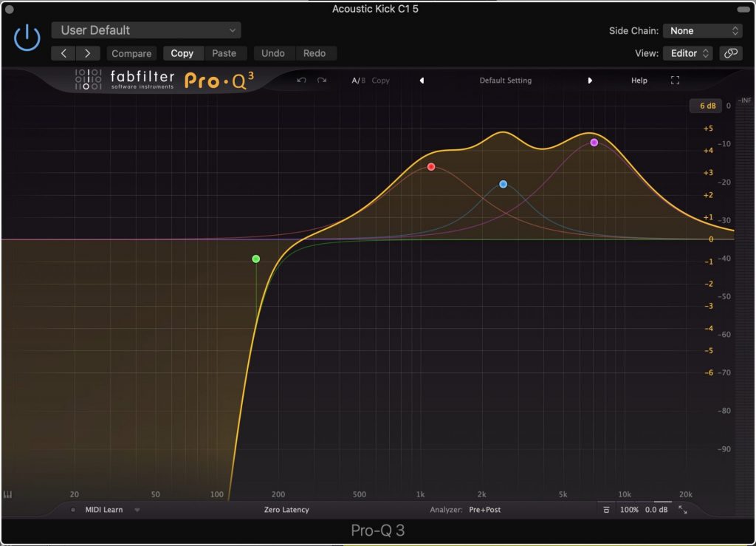The image size is (756, 546).
Task: Select the blue EQ band node
Action: coord(503,184)
